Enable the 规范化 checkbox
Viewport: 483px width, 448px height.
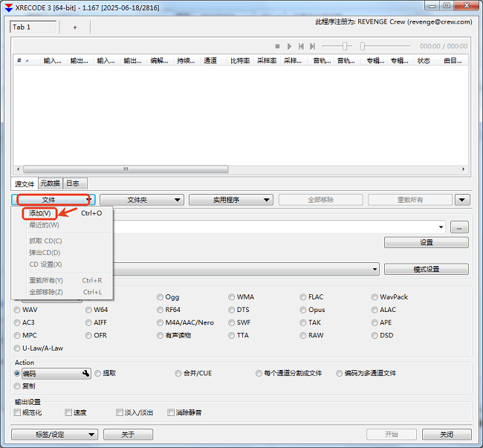click(x=27, y=412)
